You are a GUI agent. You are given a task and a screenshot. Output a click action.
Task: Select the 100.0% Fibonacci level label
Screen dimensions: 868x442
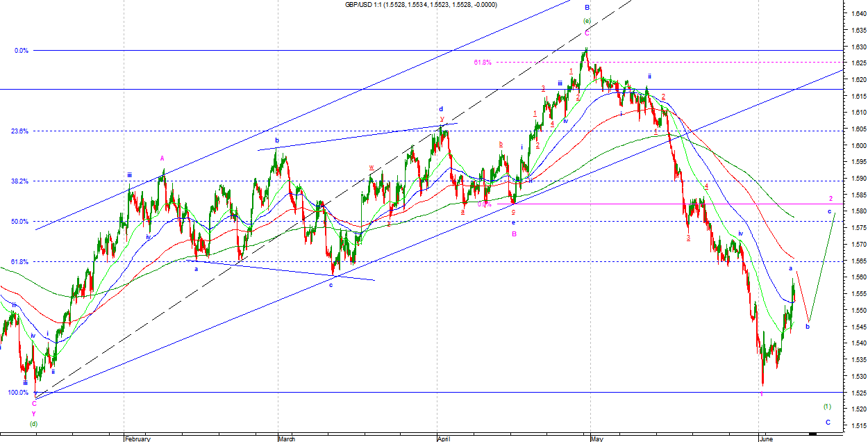(18, 393)
